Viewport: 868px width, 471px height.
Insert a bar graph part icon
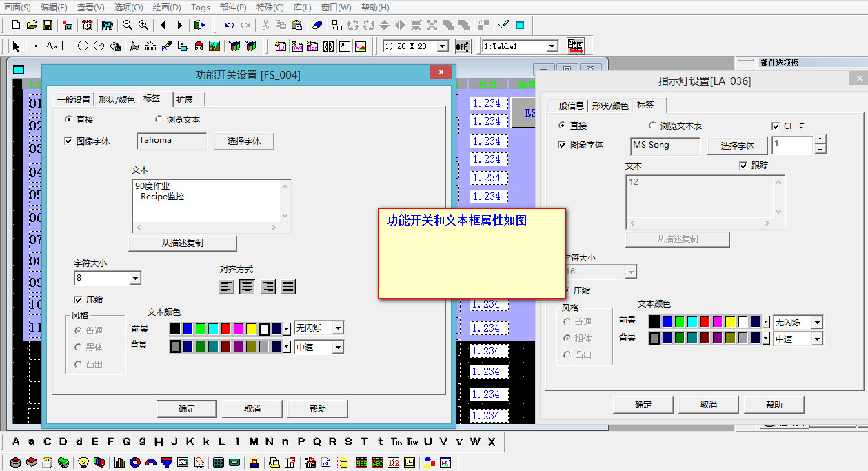pos(118,462)
